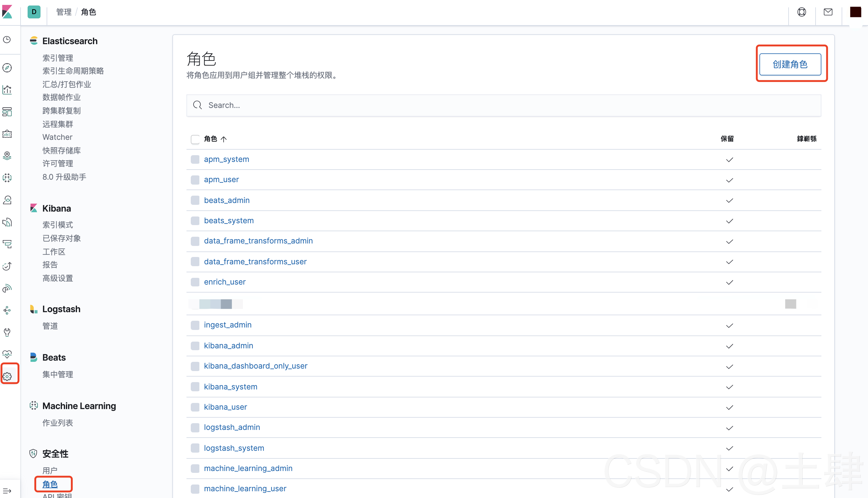This screenshot has width=868, height=498.
Task: Open Dashboard icon in sidebar
Action: (x=7, y=112)
